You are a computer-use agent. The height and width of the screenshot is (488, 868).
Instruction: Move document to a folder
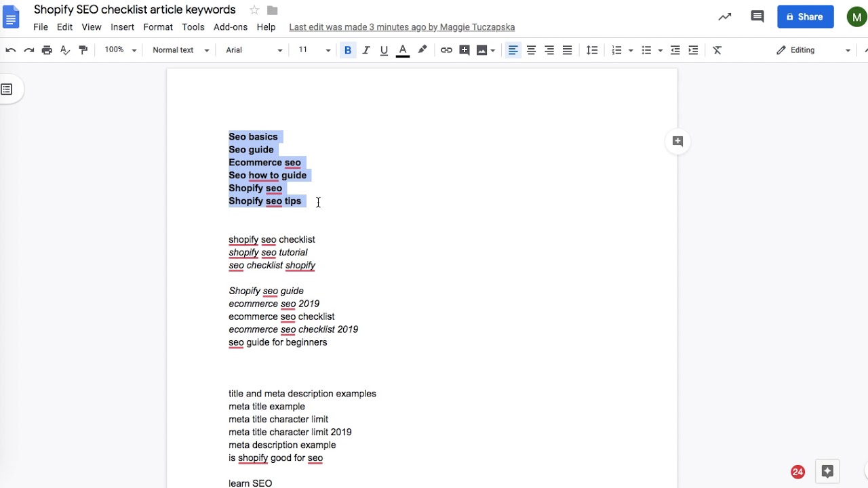click(273, 10)
